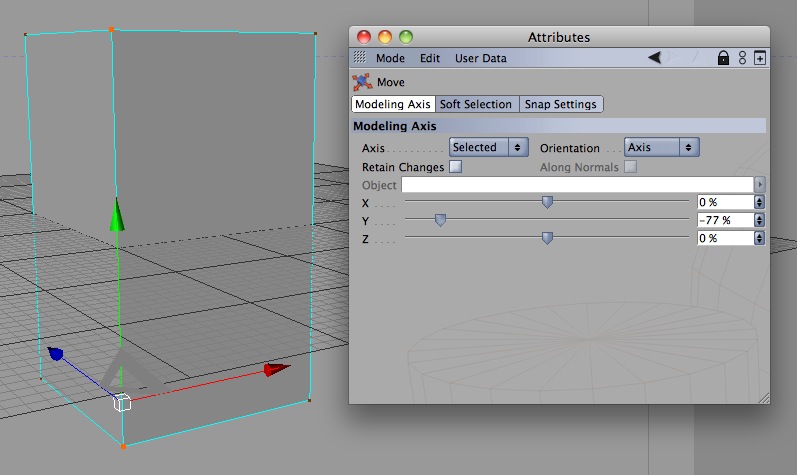Click the figure-eight mode icon beside the lock
The image size is (797, 475).
click(x=743, y=58)
